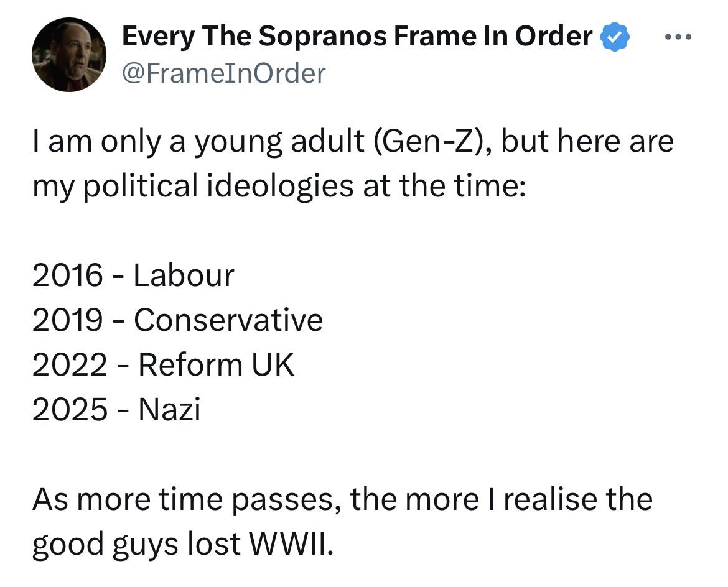This screenshot has width=728, height=587.
Task: Click the "2019 - Conservative" line
Action: tap(177, 320)
